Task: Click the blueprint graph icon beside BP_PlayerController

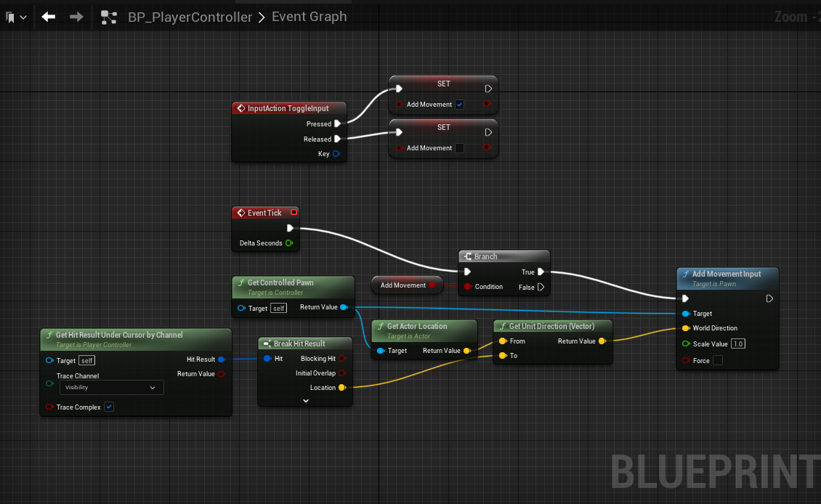Action: click(109, 17)
